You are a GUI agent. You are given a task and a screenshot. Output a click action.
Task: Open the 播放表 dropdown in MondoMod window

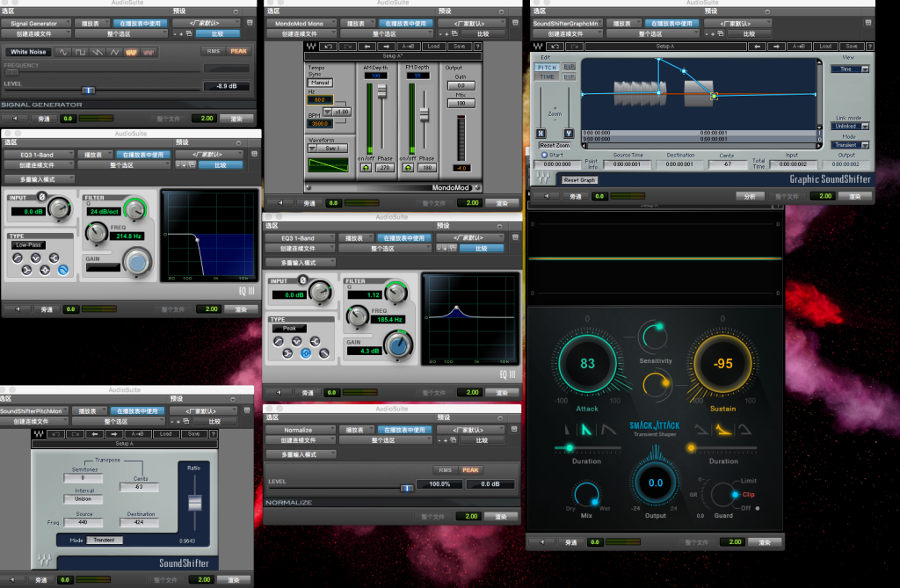[x=358, y=24]
